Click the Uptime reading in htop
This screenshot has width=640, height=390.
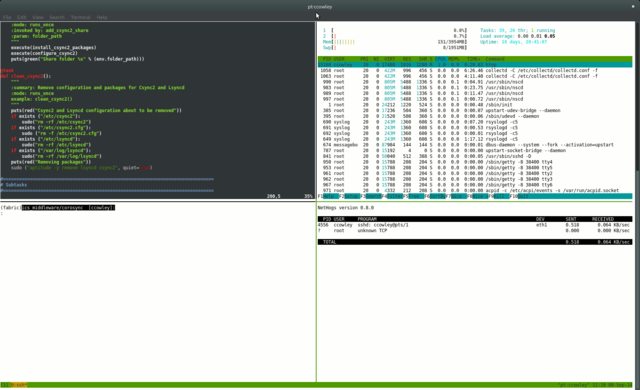pos(513,42)
